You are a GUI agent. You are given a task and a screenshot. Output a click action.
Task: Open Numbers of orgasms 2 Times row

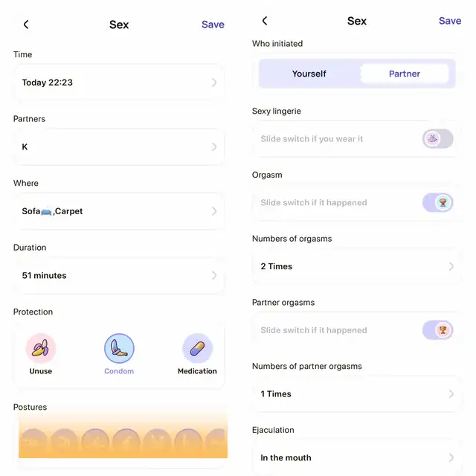[357, 266]
